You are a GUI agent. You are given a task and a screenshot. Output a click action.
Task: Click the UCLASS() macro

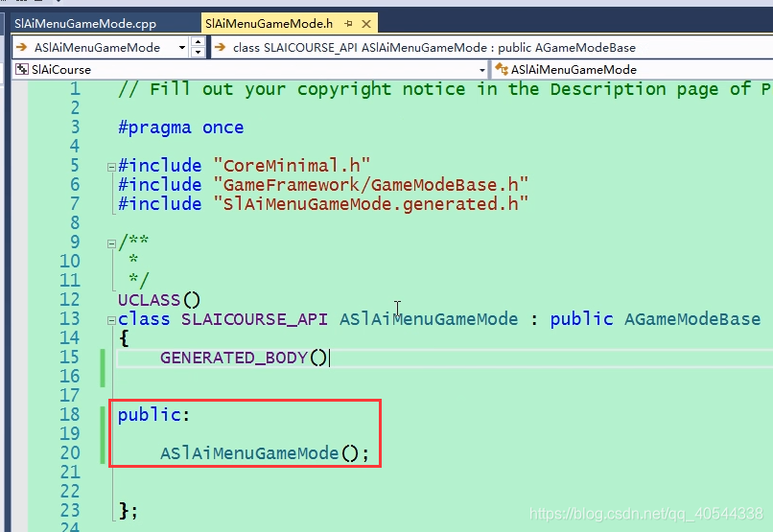pyautogui.click(x=159, y=300)
